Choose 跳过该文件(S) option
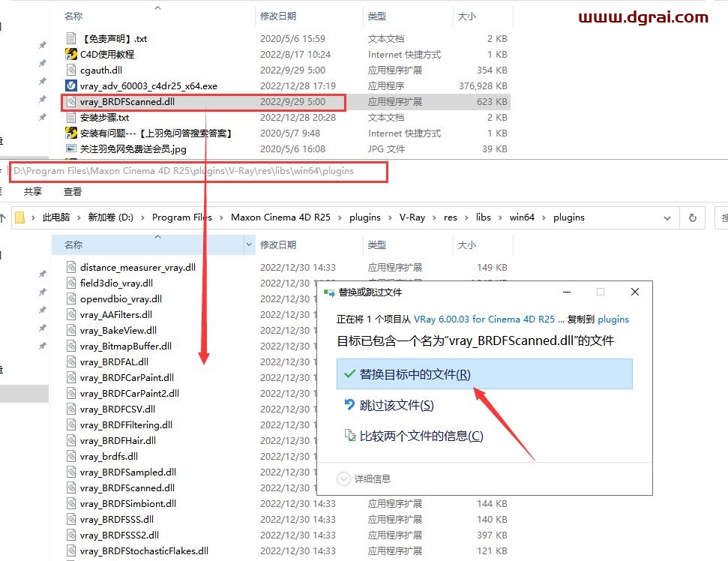The height and width of the screenshot is (561, 728). [397, 405]
